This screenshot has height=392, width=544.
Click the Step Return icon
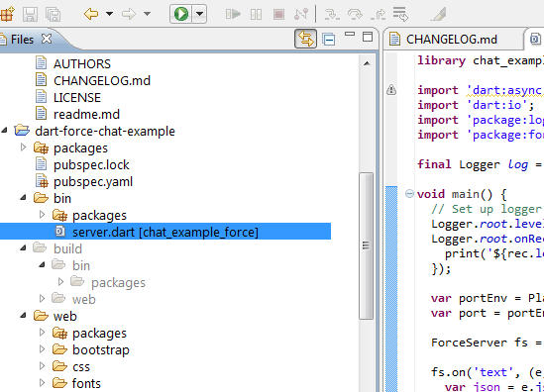click(x=378, y=15)
